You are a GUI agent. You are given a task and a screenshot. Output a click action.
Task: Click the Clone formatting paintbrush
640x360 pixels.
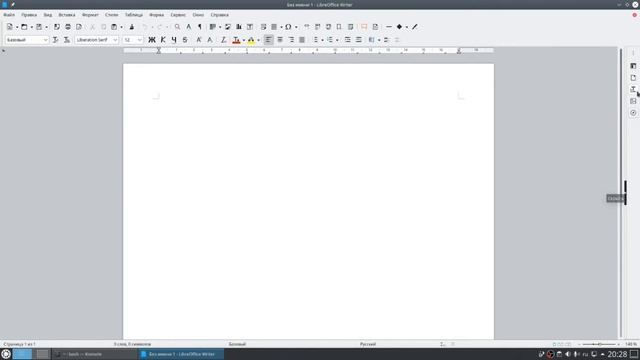131,27
